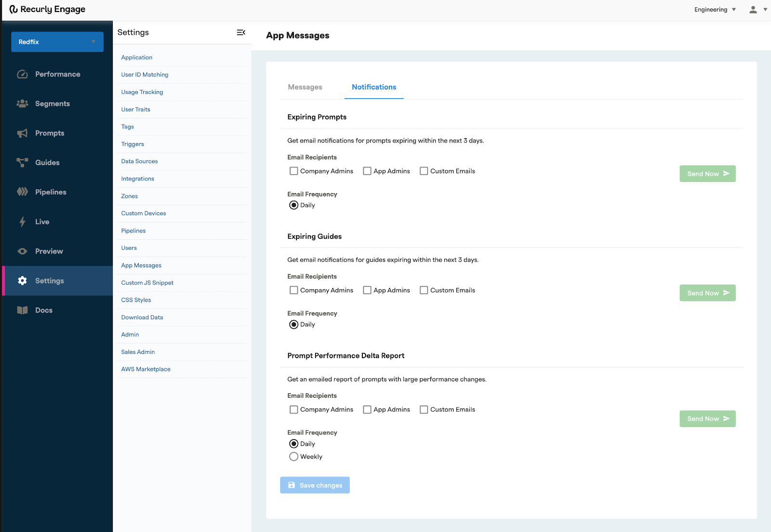Viewport: 771px width, 532px height.
Task: Open the user account profile icon
Action: (753, 10)
